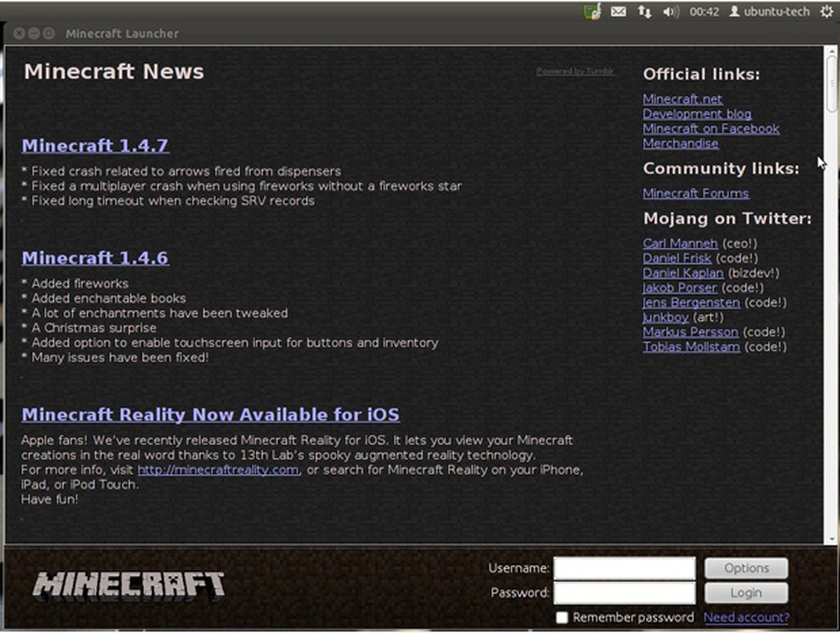Click the Minecraft logo in the bottom bar
The width and height of the screenshot is (840, 633).
128,585
